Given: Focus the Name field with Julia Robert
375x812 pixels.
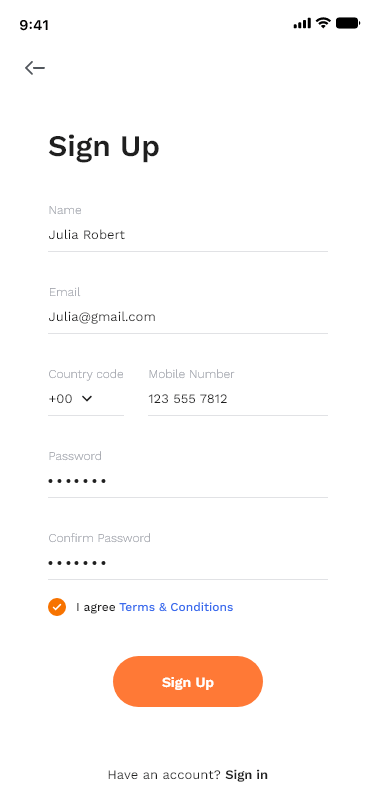Looking at the screenshot, I should (188, 235).
